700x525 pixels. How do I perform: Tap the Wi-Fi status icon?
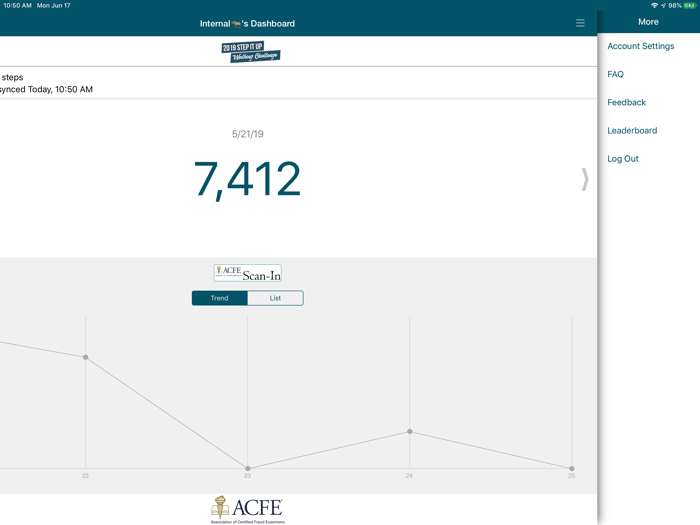[654, 5]
